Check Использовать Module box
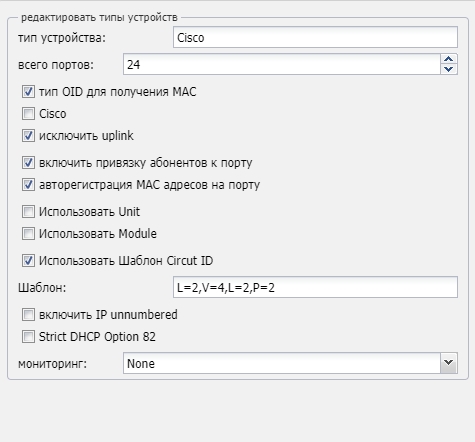The height and width of the screenshot is (442, 475). coord(28,234)
